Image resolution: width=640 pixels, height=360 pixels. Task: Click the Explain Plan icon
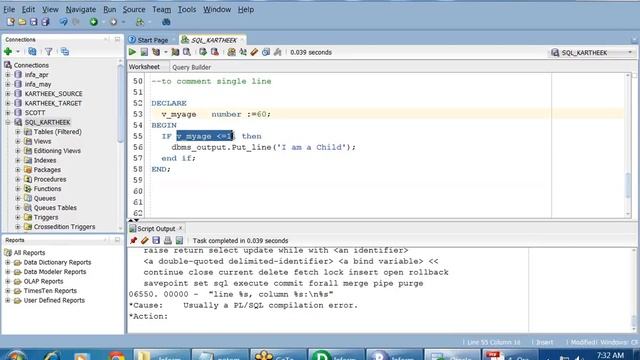pyautogui.click(x=156, y=52)
